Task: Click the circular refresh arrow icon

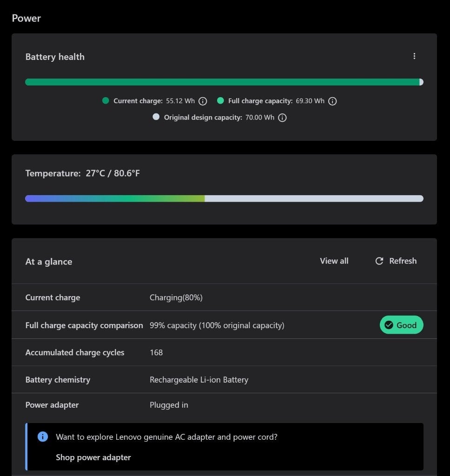Action: pos(379,261)
